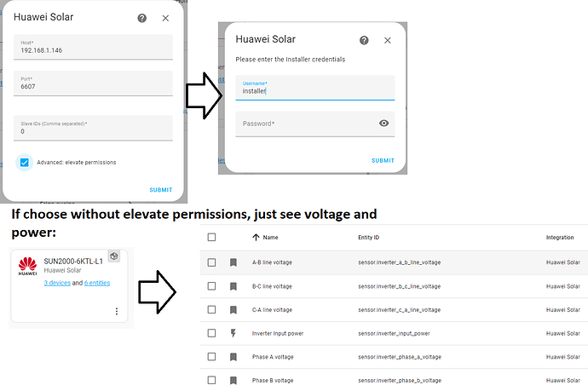The width and height of the screenshot is (588, 391).
Task: Click the Entity ID column header
Action: tap(369, 238)
